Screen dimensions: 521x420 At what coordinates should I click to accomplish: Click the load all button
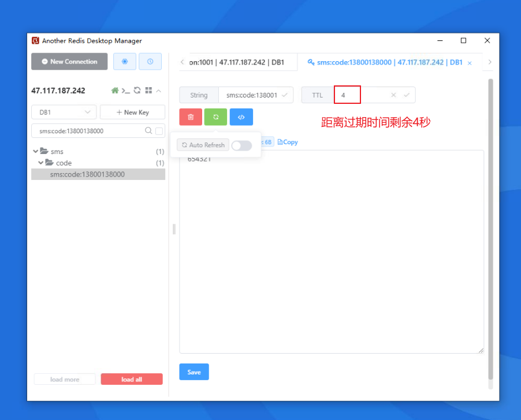coord(132,379)
